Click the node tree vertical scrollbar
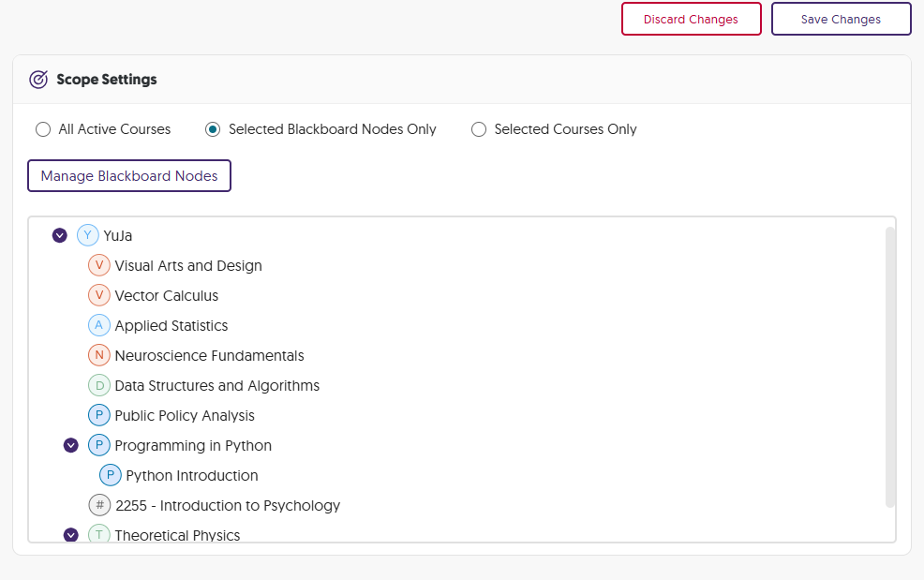 (x=889, y=365)
